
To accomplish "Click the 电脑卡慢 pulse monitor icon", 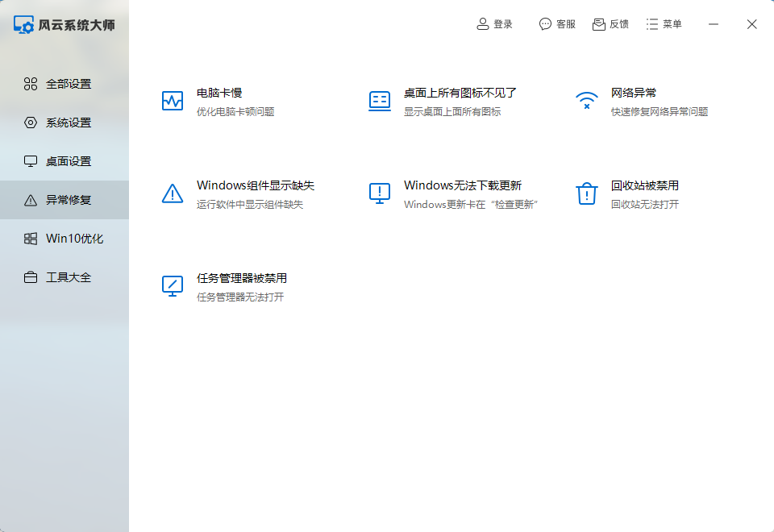I will coord(173,101).
